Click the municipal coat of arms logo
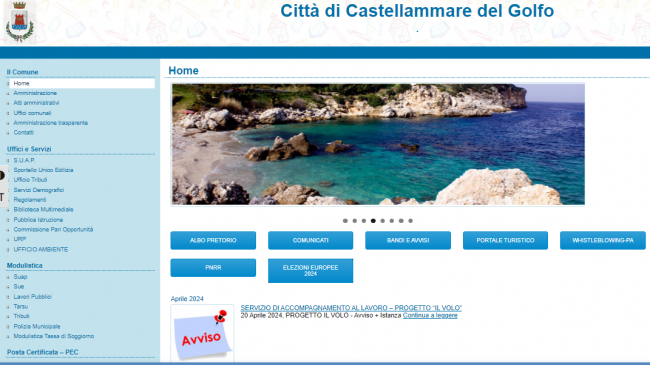Viewport: 650px width, 365px height. [x=19, y=22]
